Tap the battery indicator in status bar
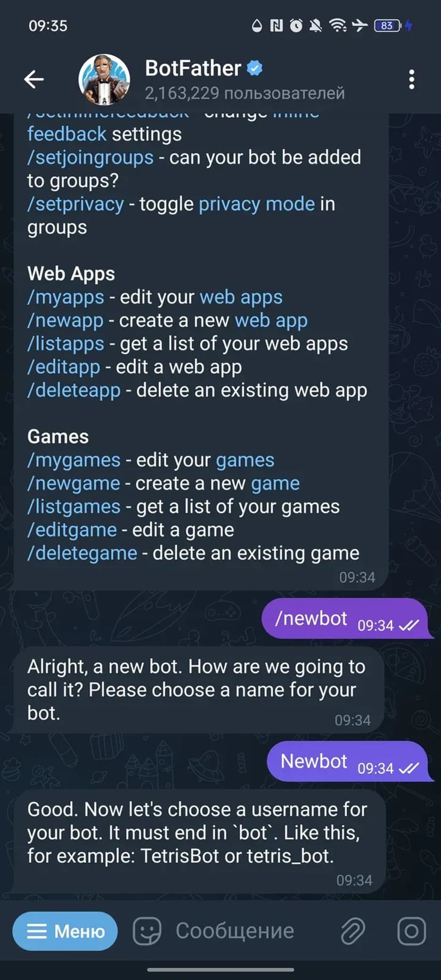This screenshot has height=980, width=441. point(388,26)
